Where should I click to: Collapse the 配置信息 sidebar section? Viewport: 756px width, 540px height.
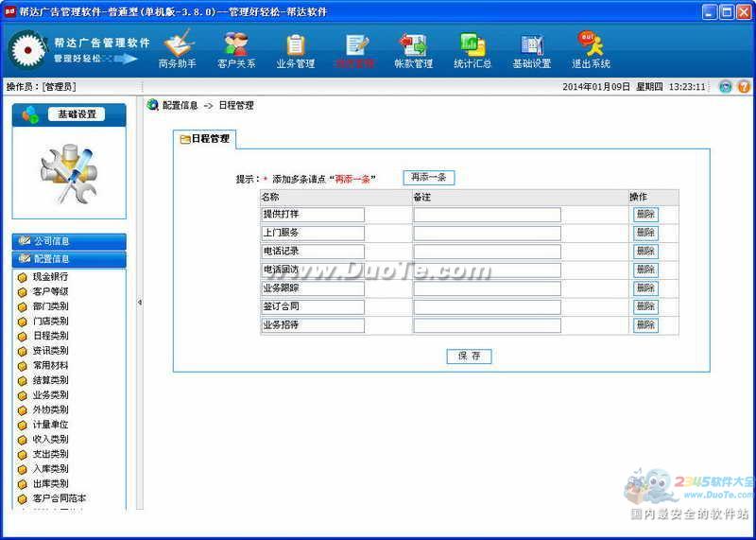pyautogui.click(x=69, y=258)
